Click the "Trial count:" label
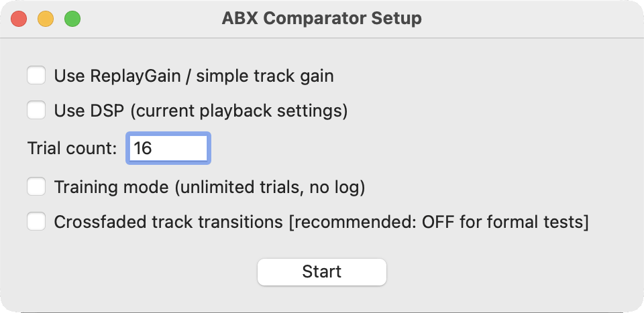The height and width of the screenshot is (313, 644). (72, 148)
